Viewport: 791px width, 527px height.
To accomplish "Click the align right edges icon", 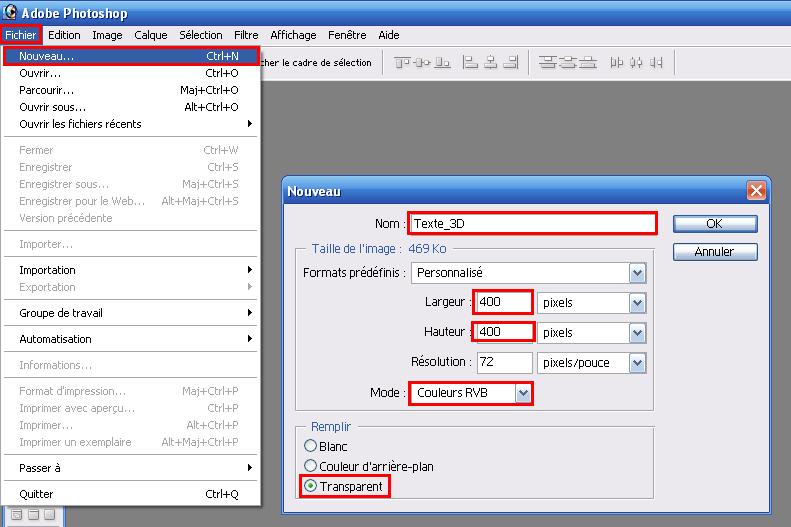I will point(511,63).
